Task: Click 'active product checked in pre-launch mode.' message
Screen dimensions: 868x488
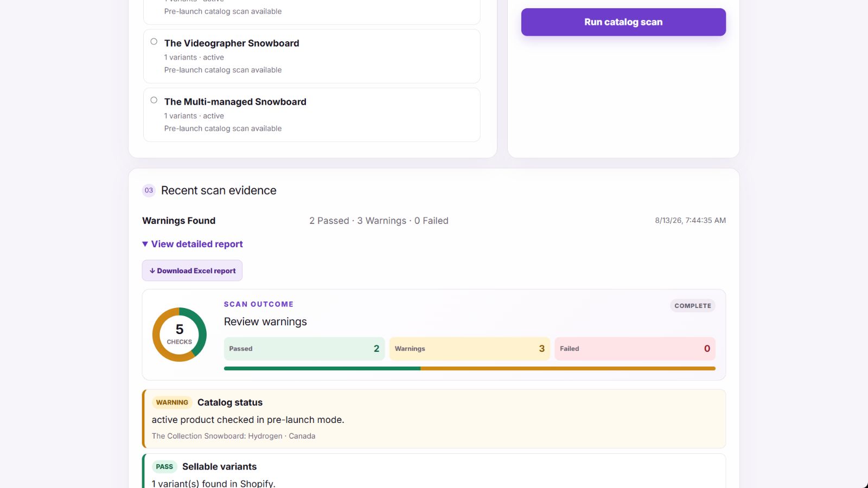Action: click(248, 420)
